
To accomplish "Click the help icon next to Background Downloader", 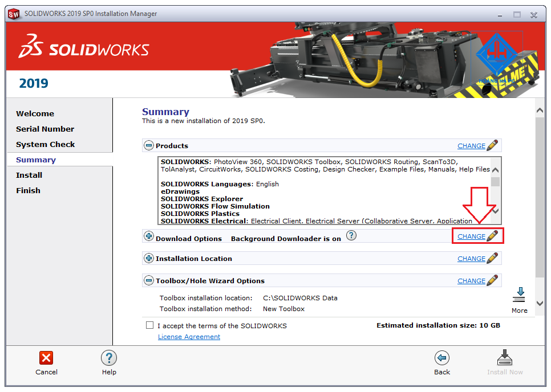I will [351, 235].
